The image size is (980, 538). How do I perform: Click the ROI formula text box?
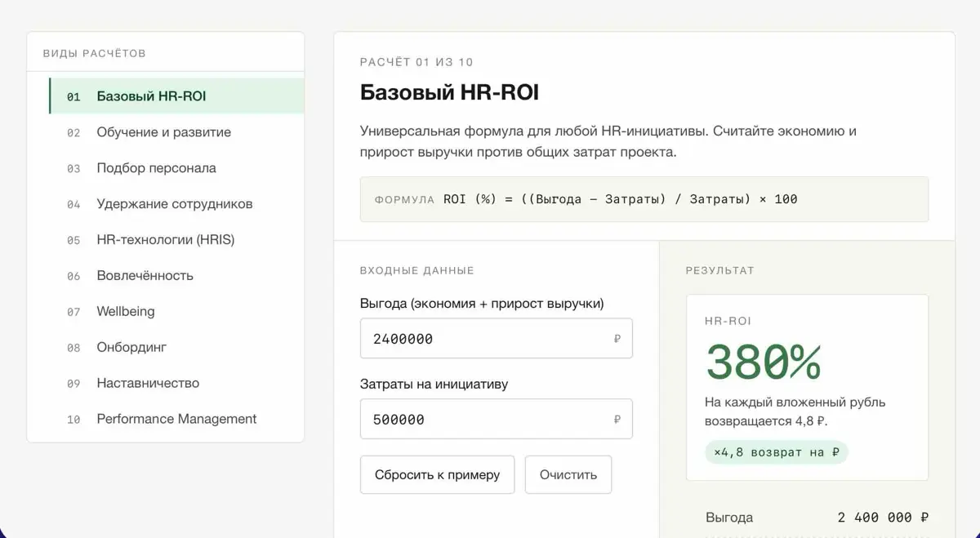point(644,199)
